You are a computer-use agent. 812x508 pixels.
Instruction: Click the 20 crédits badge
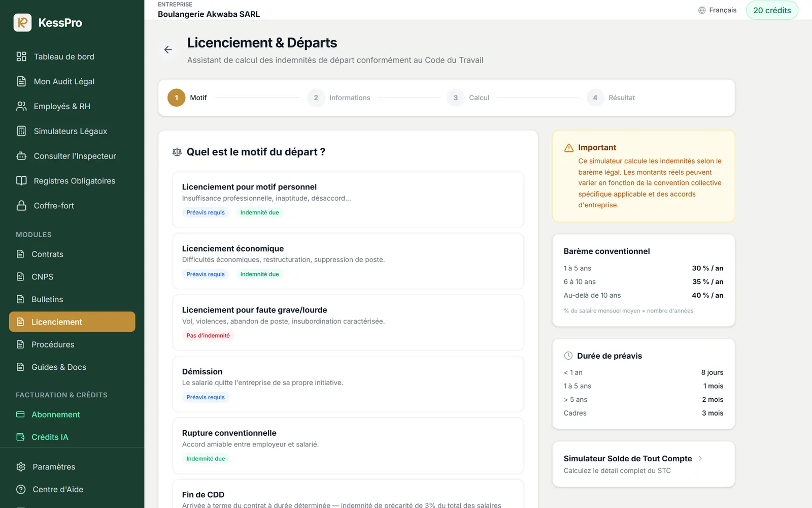[x=772, y=10]
